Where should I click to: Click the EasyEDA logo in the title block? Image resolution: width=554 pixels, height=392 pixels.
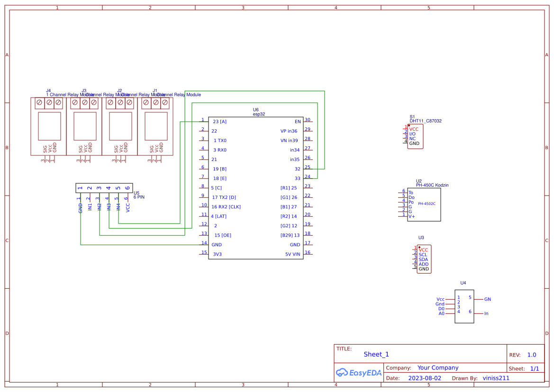359,373
